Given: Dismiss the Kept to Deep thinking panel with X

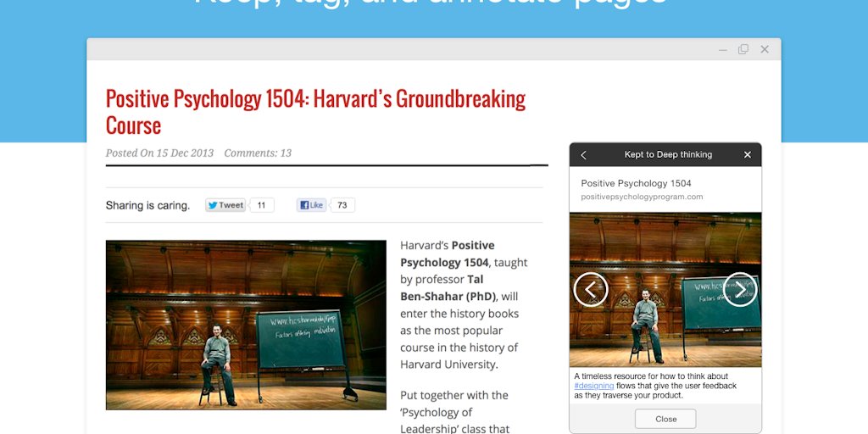Looking at the screenshot, I should [x=748, y=155].
